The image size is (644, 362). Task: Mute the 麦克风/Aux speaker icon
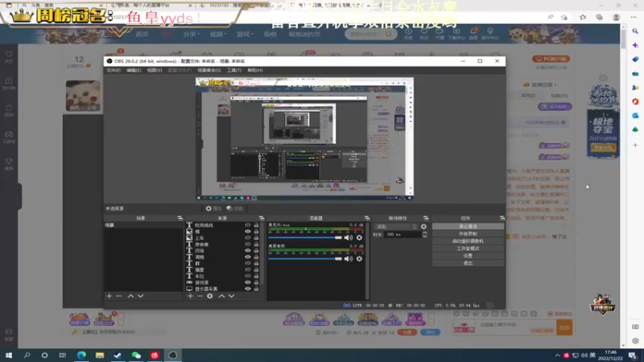point(349,237)
